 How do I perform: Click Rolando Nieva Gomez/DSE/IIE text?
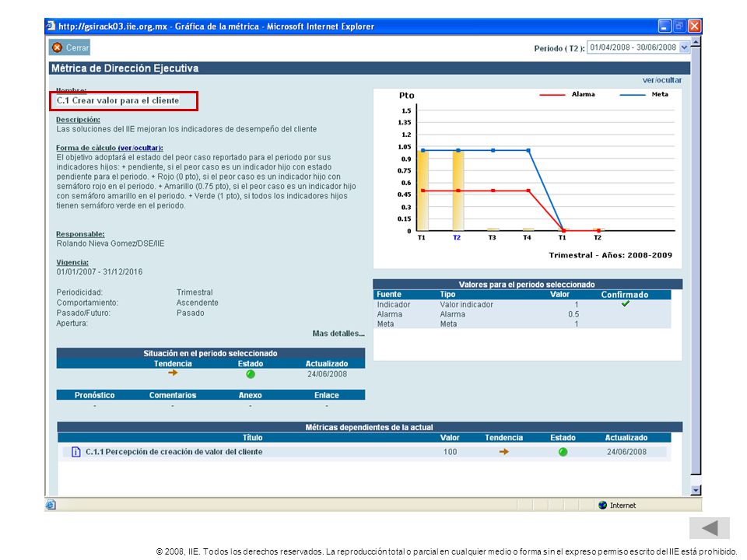point(110,243)
